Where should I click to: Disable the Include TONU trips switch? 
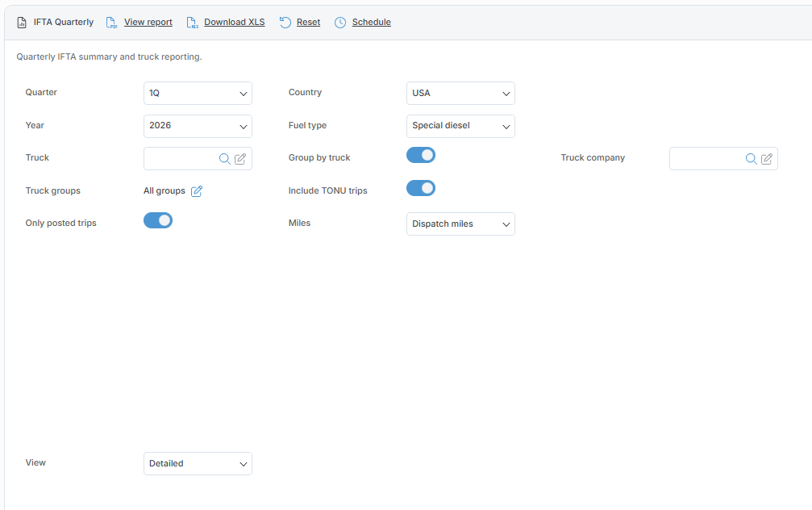tap(421, 188)
